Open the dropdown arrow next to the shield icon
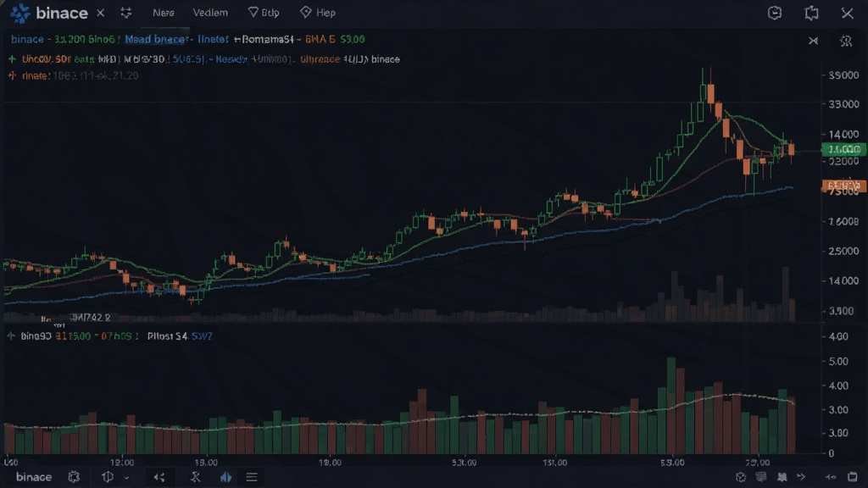The height and width of the screenshot is (488, 868). [x=127, y=478]
